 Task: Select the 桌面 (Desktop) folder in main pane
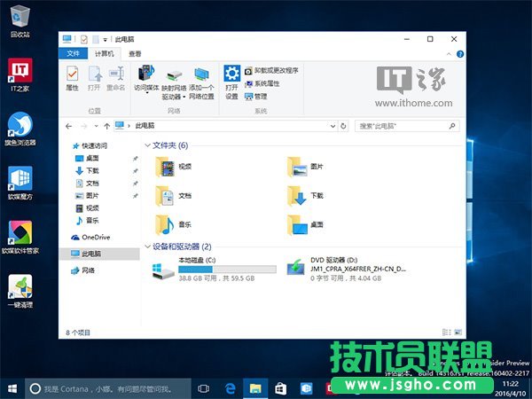pos(305,224)
